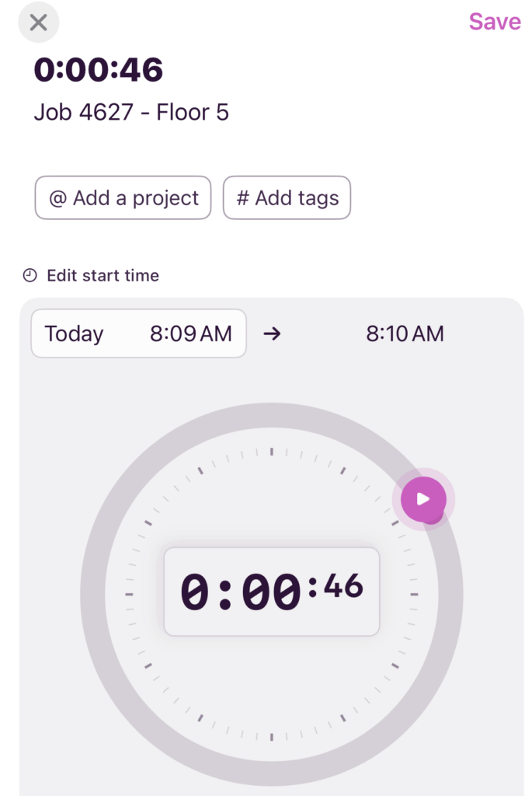This screenshot has height=796, width=532.
Task: Click the clock icon beside Edit start time
Action: pos(30,275)
